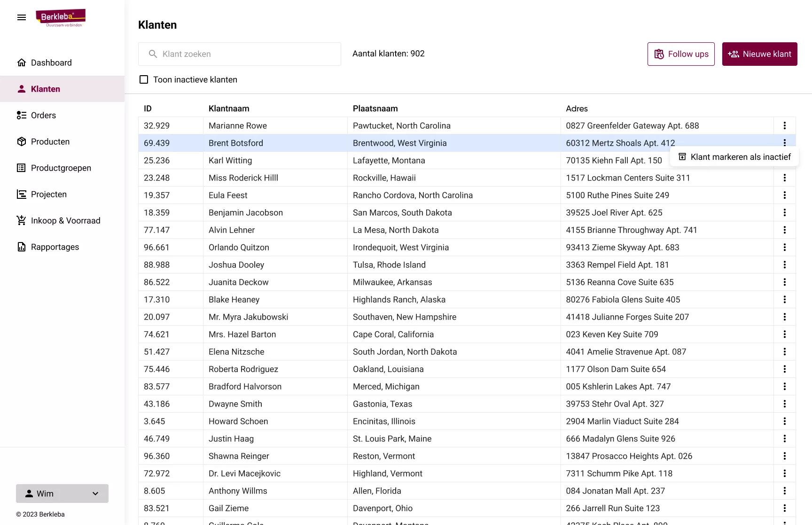Focus the Klant zoeken search field
Image resolution: width=812 pixels, height=525 pixels.
pos(240,54)
